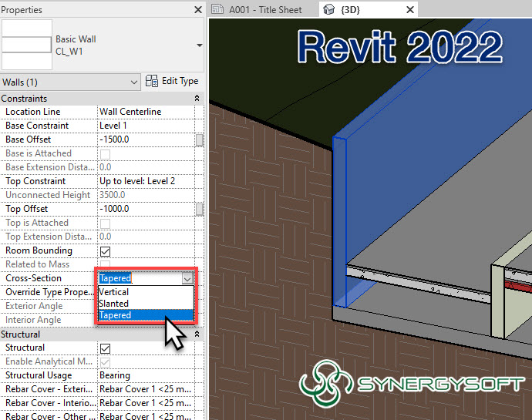
Task: Uncheck the Structural checkbox
Action: click(x=105, y=348)
